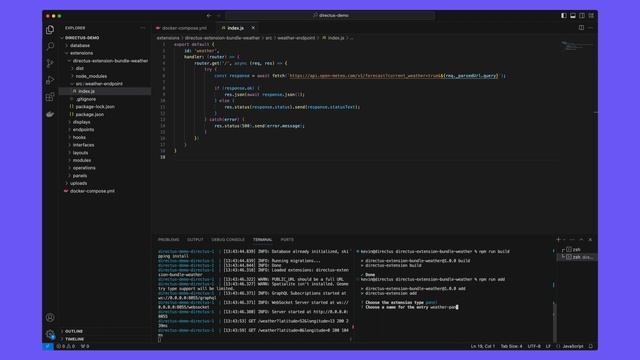This screenshot has width=640, height=360.
Task: Collapse the src/weather-endpoint folder
Action: [x=99, y=84]
